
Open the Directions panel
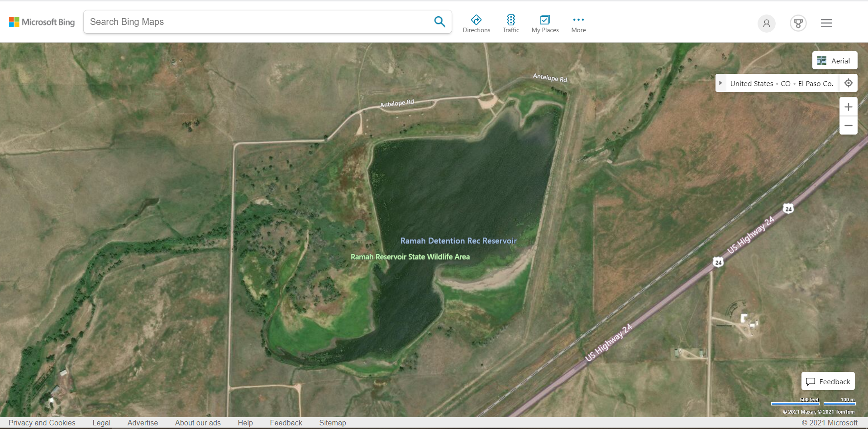[476, 24]
